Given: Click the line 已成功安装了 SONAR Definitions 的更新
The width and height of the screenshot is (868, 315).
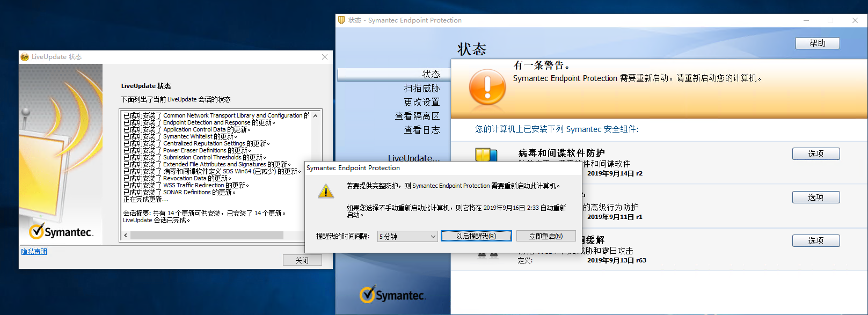Looking at the screenshot, I should click(179, 192).
